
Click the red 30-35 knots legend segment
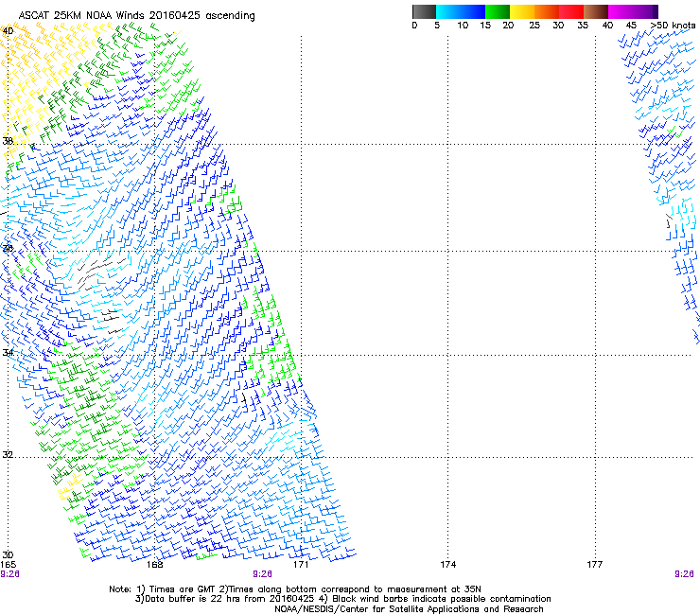pos(571,11)
